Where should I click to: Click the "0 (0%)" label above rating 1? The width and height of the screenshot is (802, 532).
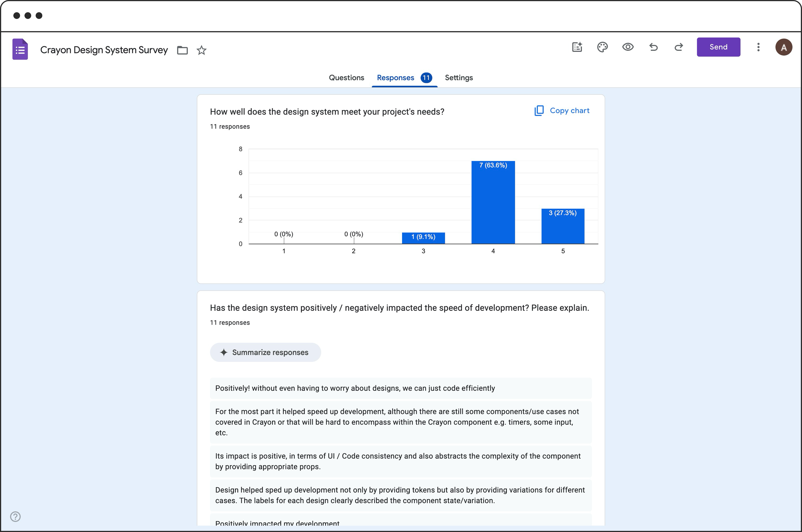(x=284, y=234)
